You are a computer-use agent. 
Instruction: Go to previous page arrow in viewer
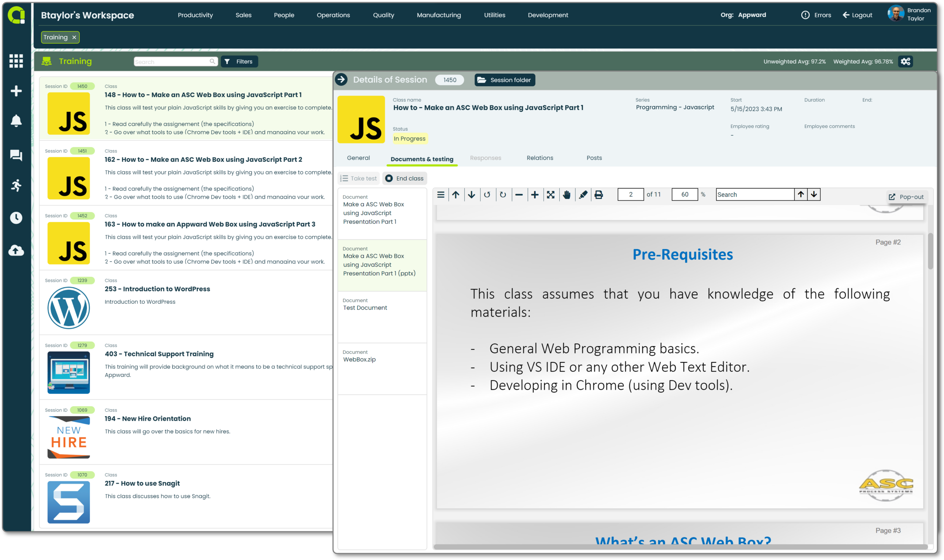click(456, 195)
